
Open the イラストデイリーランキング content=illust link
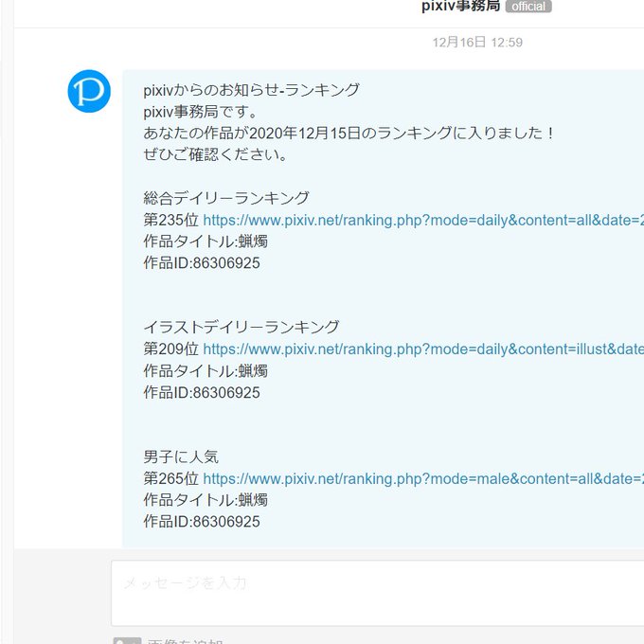point(423,349)
